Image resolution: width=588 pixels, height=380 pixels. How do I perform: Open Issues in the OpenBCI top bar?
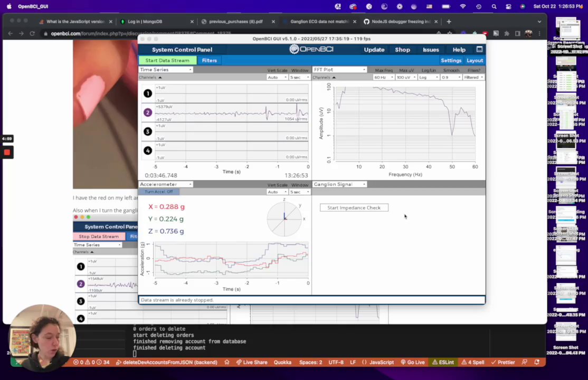431,50
